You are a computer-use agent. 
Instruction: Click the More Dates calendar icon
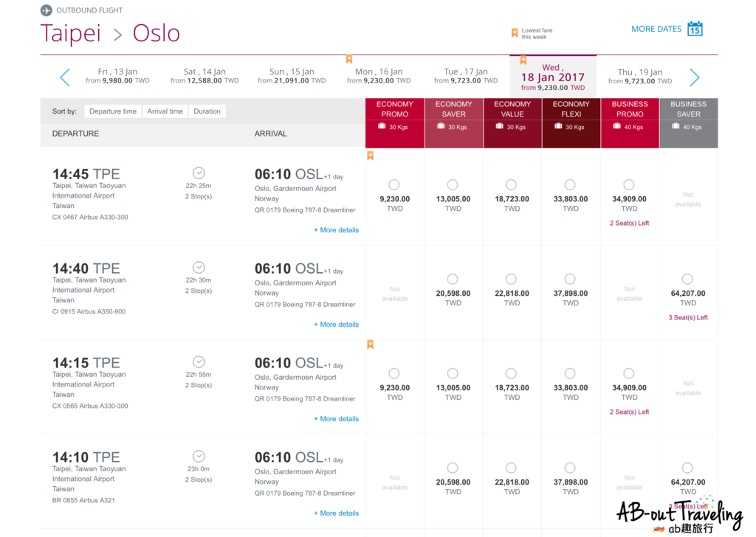[x=695, y=29]
